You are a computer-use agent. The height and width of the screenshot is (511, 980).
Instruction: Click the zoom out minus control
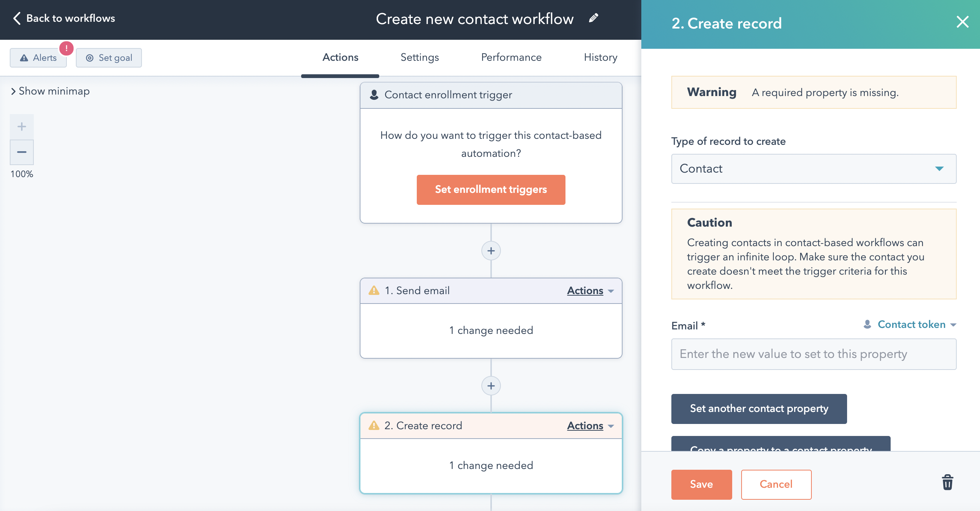tap(21, 152)
